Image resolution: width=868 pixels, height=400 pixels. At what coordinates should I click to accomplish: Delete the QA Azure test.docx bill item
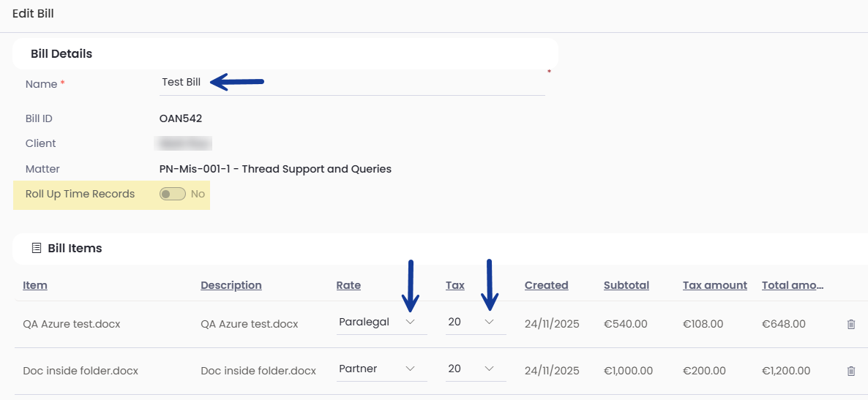pos(850,324)
